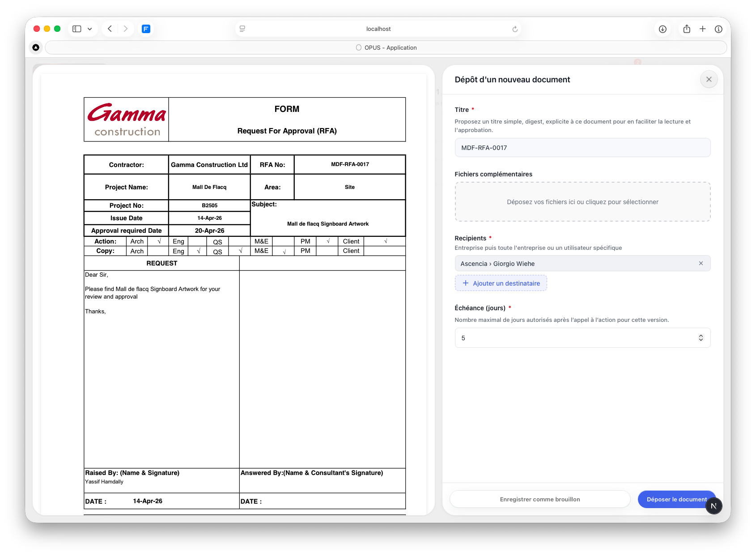Click Request For Approval (RFA) heading
Viewport: 756px width, 556px height.
(287, 131)
